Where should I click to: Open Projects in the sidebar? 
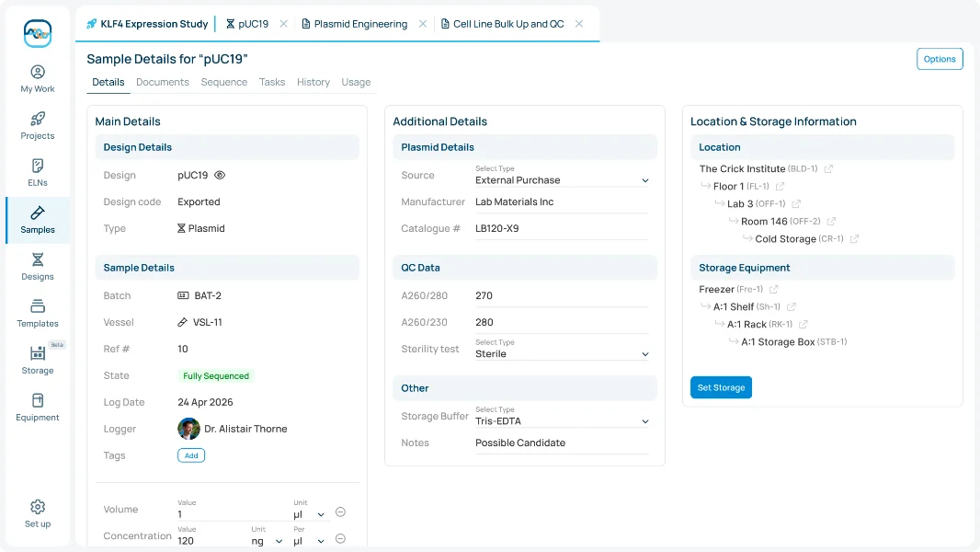38,126
